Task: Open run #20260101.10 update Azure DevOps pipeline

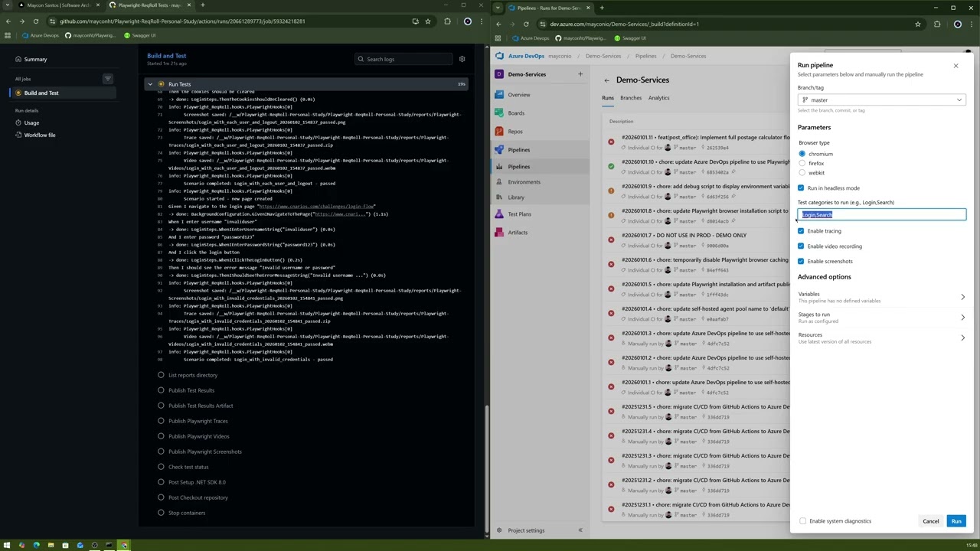Action: [x=705, y=162]
